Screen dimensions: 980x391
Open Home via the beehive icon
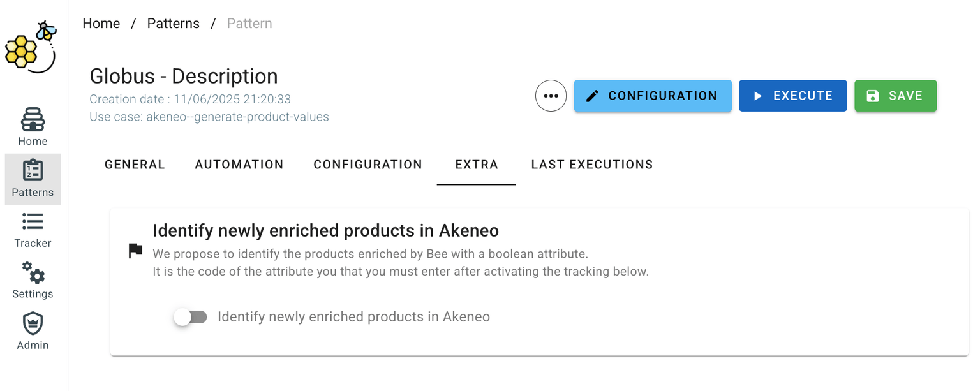tap(33, 119)
